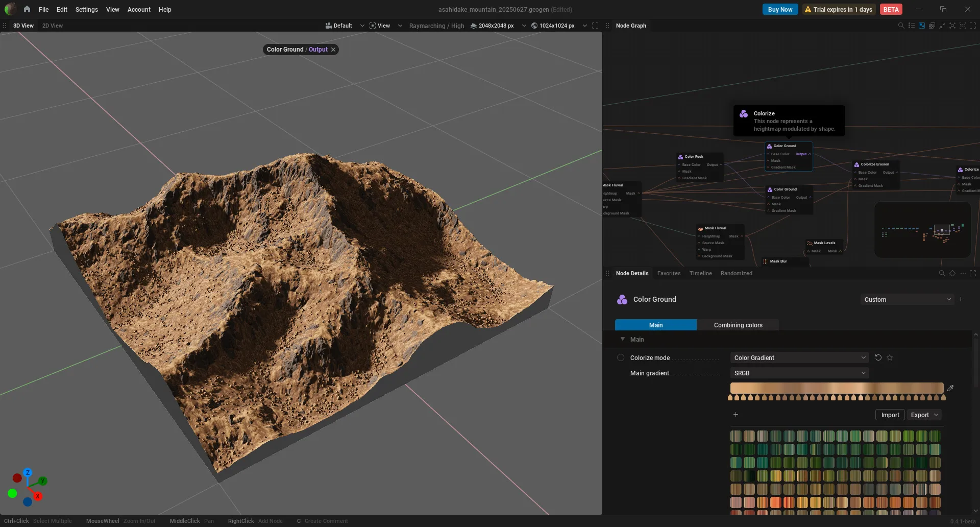Click the main gradient color bar
980x527 pixels.
pyautogui.click(x=837, y=388)
